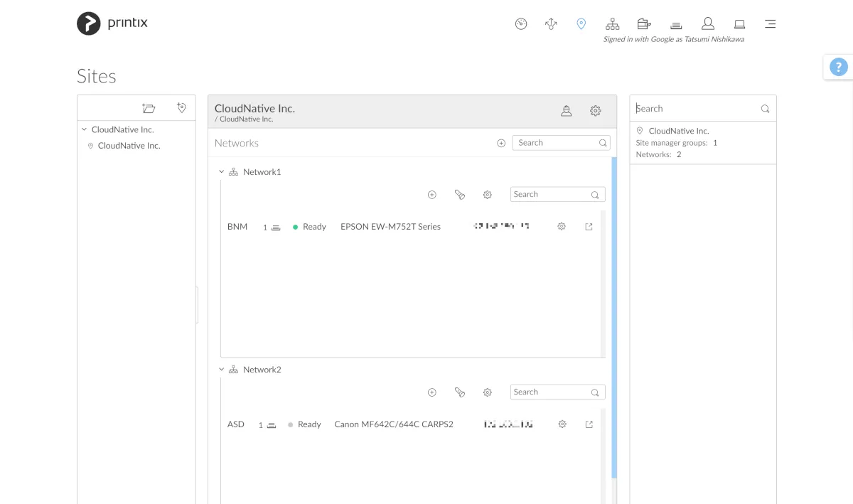Viewport: 853px width, 504px height.
Task: Collapse the Network1 section
Action: point(222,172)
